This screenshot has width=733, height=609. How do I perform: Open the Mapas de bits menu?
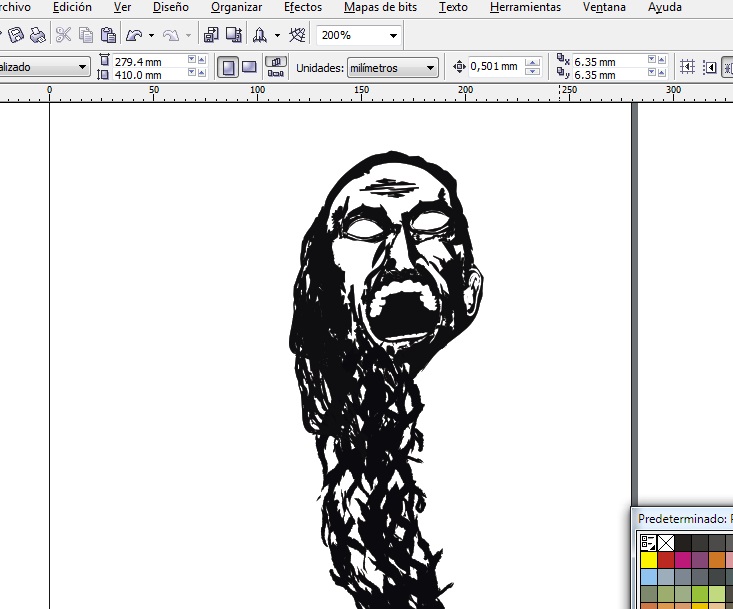(x=380, y=7)
